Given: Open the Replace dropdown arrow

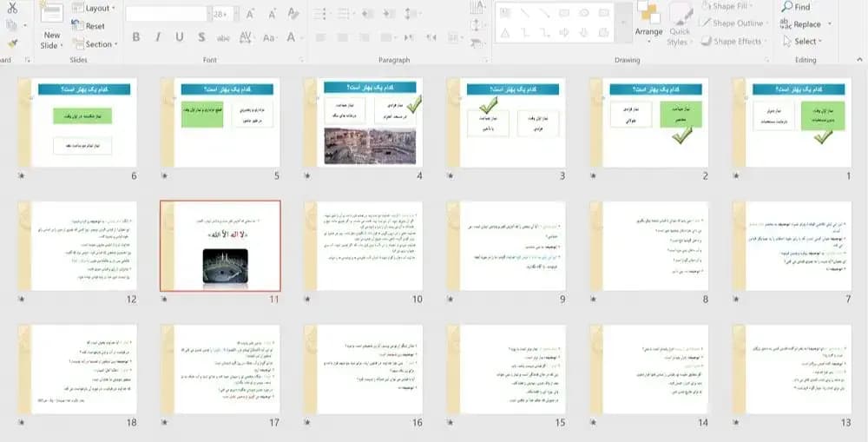Looking at the screenshot, I should (x=829, y=24).
